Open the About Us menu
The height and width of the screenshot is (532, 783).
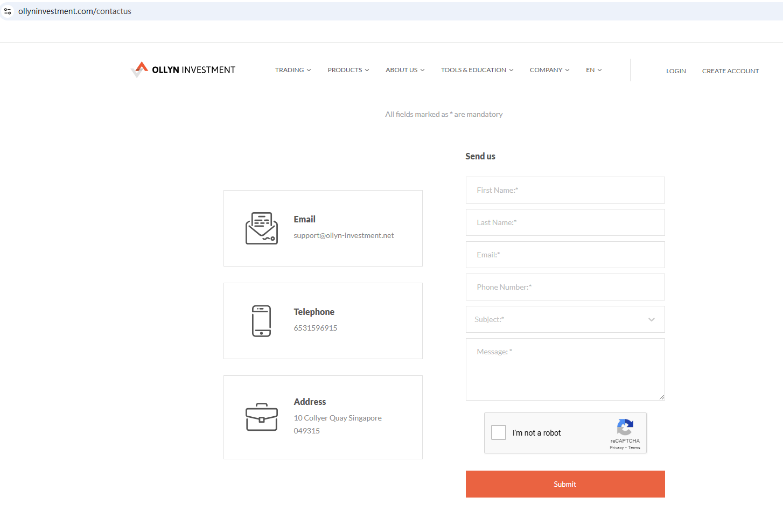(404, 70)
